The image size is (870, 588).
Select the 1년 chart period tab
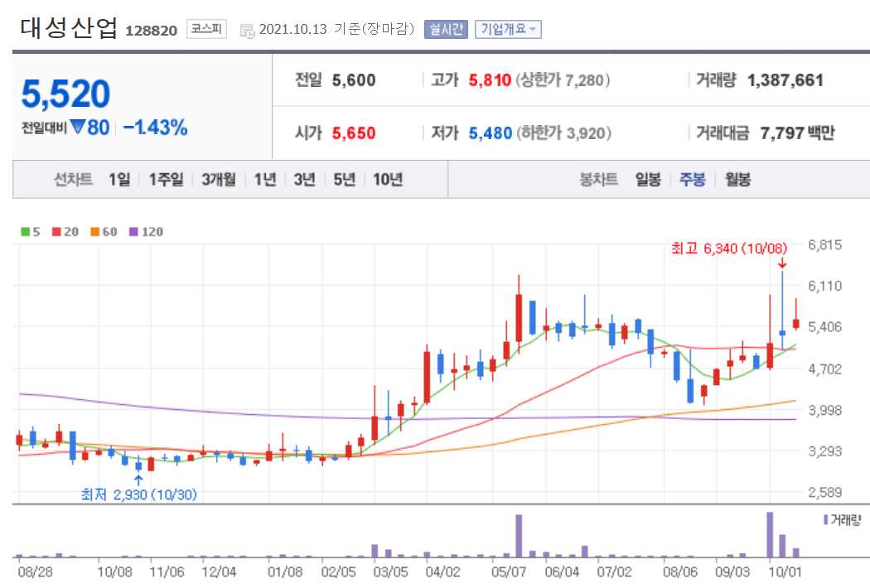pyautogui.click(x=263, y=179)
